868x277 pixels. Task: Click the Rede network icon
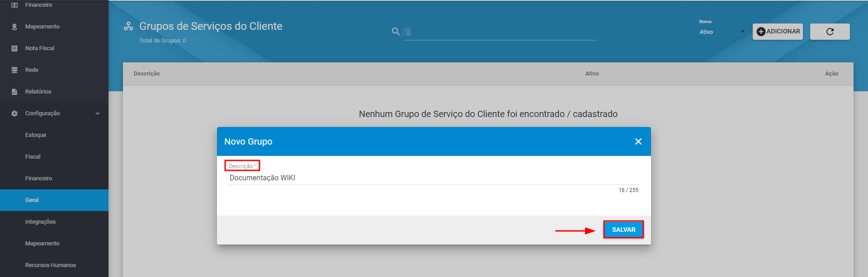(x=14, y=70)
